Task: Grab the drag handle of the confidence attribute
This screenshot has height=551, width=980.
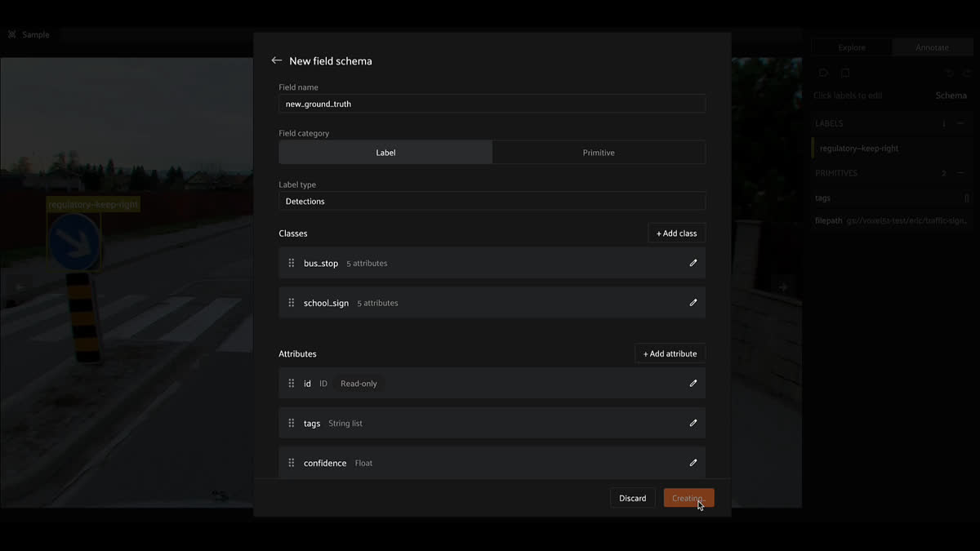Action: [x=292, y=463]
